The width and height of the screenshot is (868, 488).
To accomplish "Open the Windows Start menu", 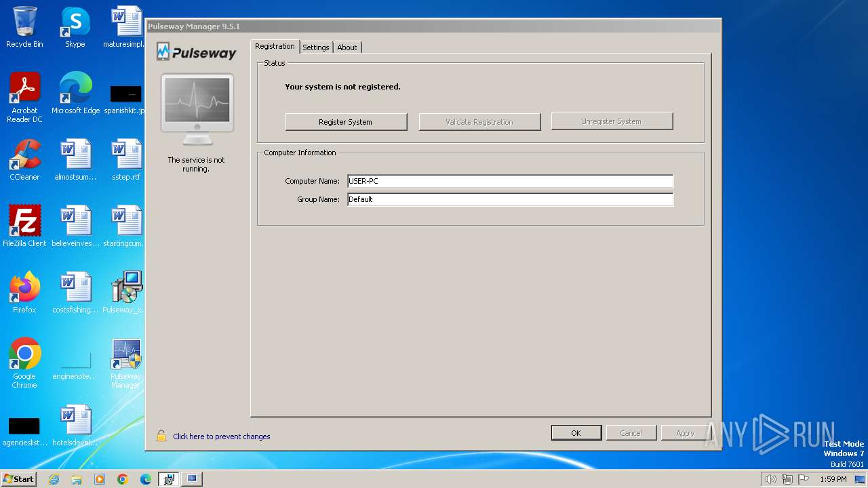I will [18, 479].
